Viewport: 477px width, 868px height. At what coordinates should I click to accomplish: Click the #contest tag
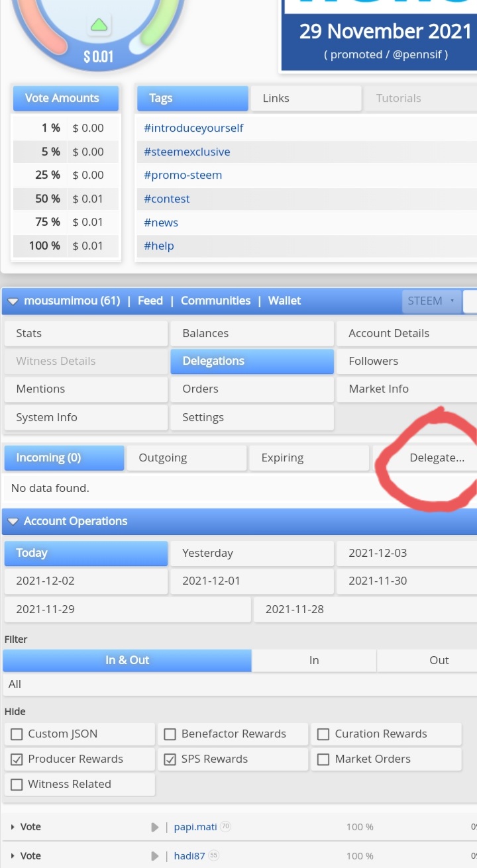[x=167, y=199]
